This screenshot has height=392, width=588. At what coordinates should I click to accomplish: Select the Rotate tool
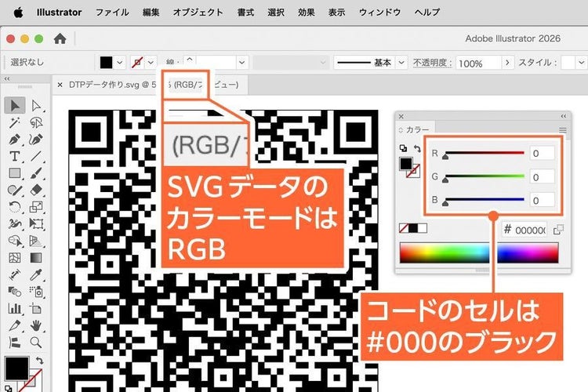[15, 207]
